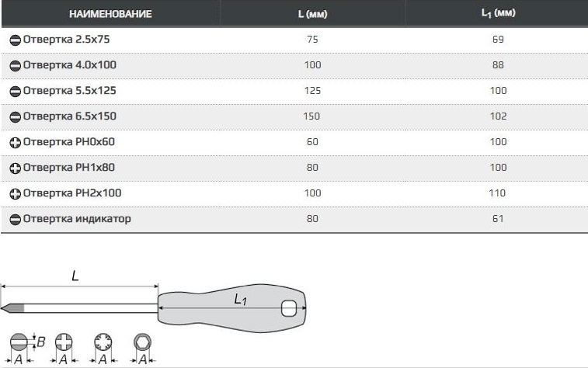Click the Phillips tip profile icon in diagram

(x=63, y=341)
